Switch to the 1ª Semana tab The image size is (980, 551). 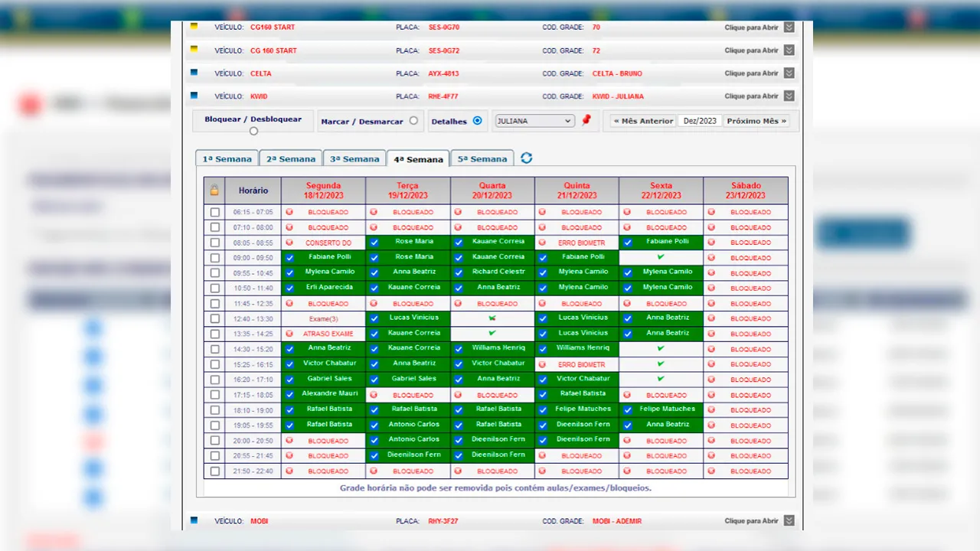(226, 159)
